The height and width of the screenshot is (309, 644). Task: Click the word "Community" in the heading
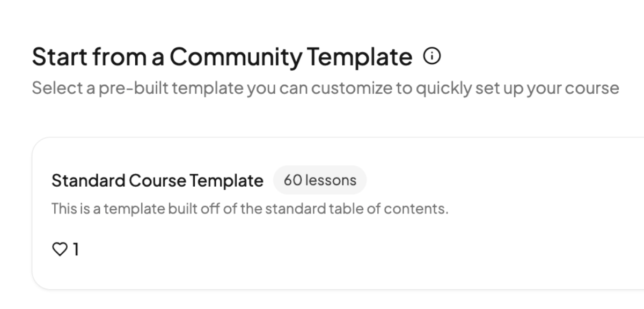[237, 57]
